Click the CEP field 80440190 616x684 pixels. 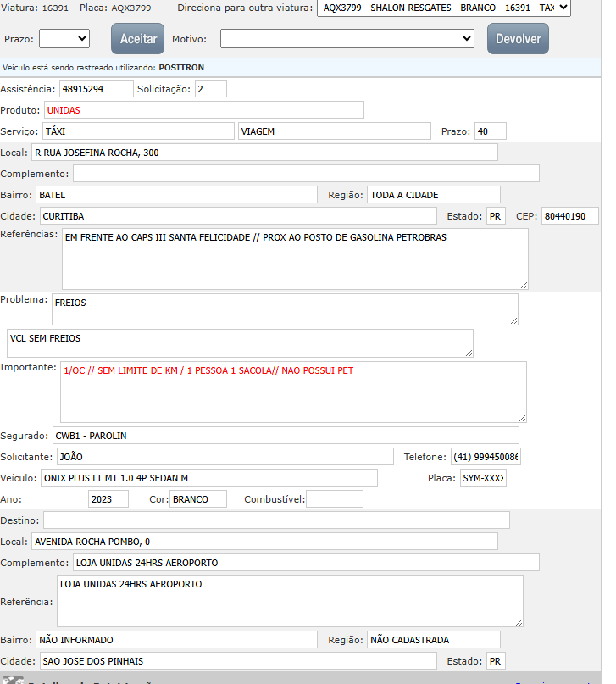pos(569,215)
